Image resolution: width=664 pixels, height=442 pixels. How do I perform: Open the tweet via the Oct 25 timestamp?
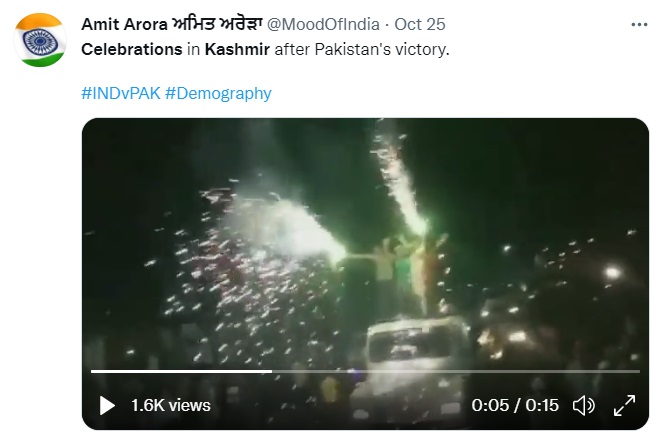(420, 25)
